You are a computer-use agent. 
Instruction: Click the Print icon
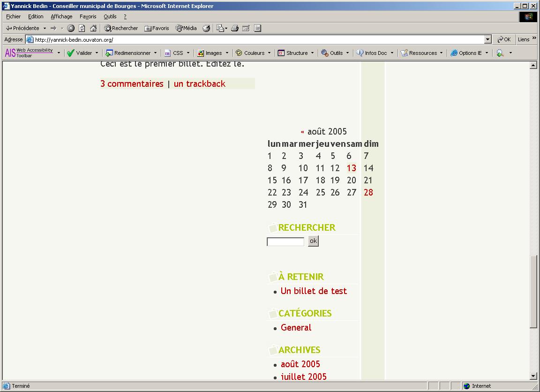pos(235,28)
